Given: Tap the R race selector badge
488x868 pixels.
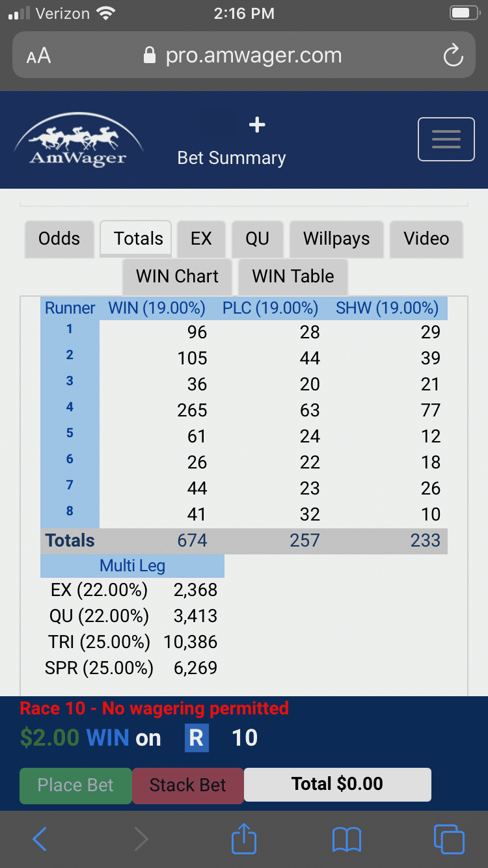Looking at the screenshot, I should (x=197, y=738).
